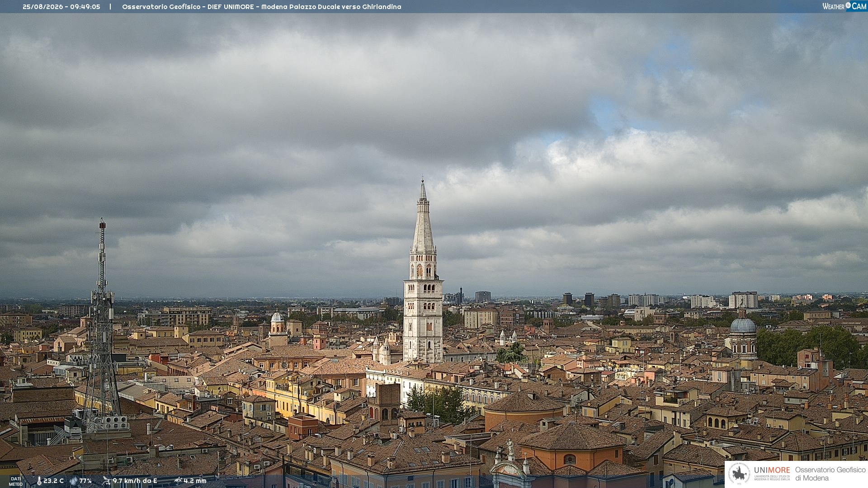868x488 pixels.
Task: Click the Osservatorio Geofisico di Modena text
Action: click(830, 474)
